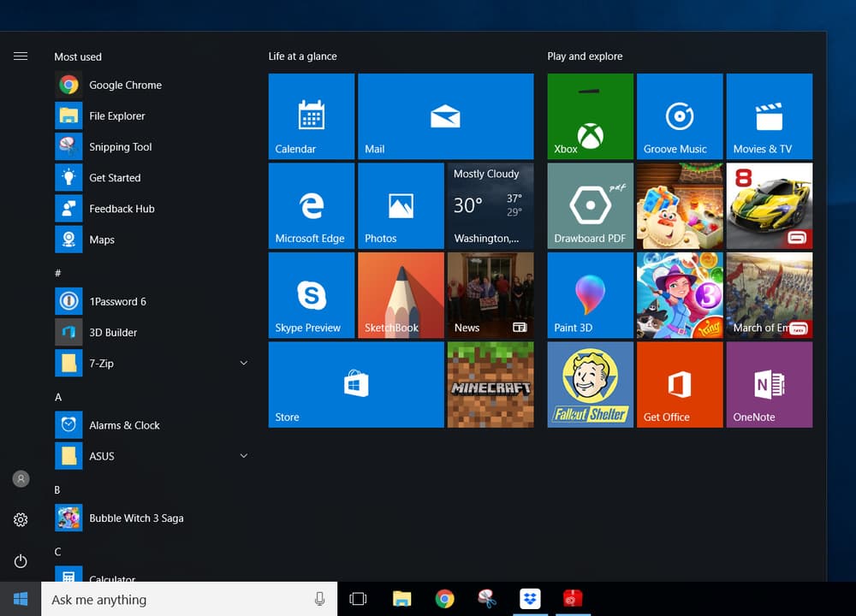856x616 pixels.
Task: Open Settings gear in Start sidebar
Action: (21, 519)
